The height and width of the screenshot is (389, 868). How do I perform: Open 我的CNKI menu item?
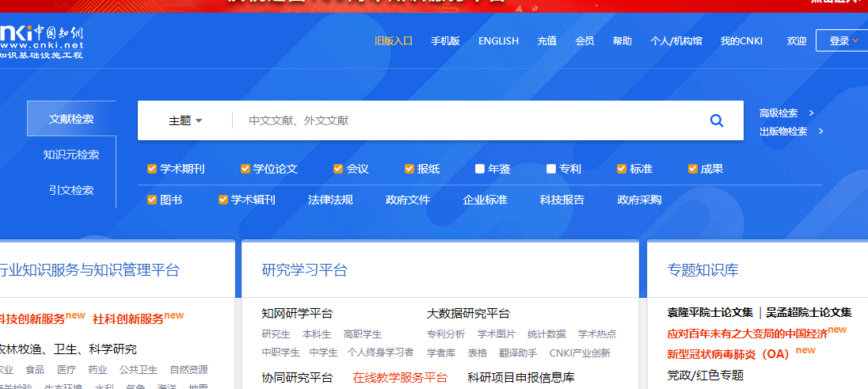pyautogui.click(x=741, y=41)
